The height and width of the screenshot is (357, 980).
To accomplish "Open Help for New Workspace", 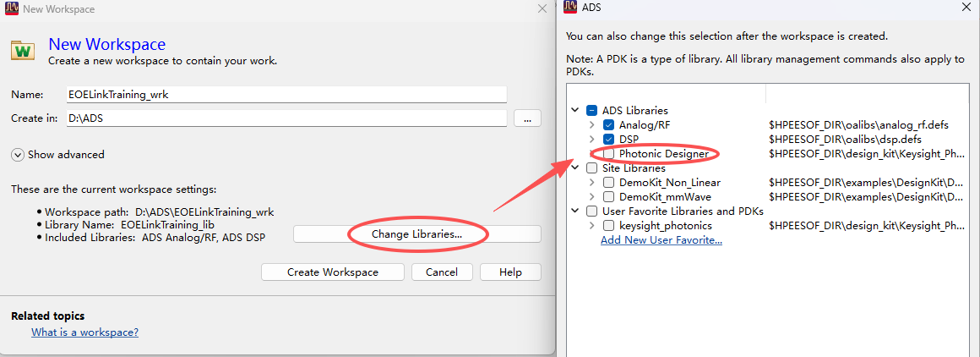I will [x=510, y=272].
